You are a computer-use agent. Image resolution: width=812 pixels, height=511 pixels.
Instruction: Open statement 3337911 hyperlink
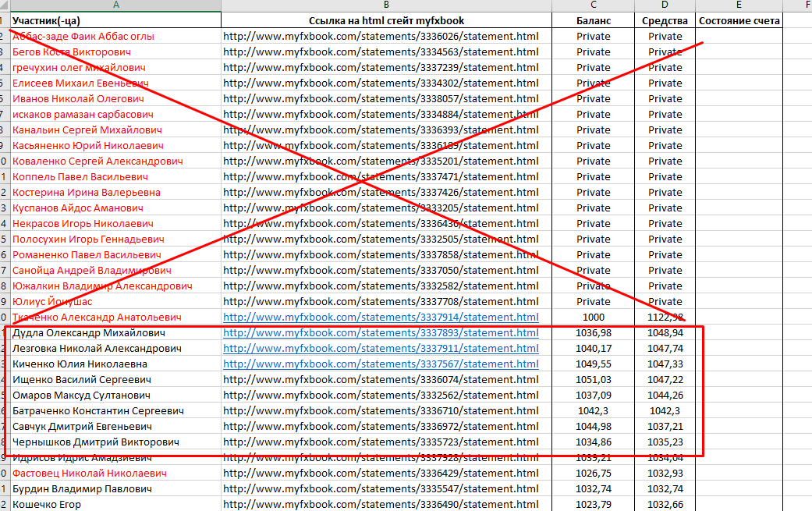381,348
